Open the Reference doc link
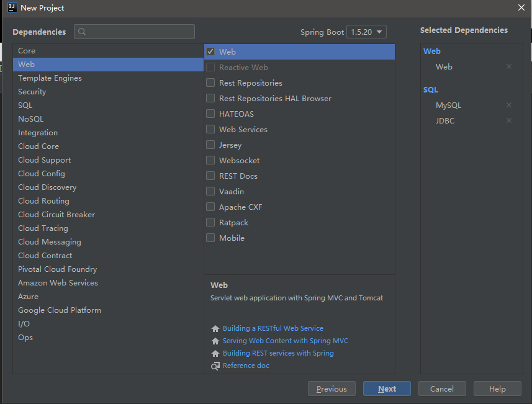This screenshot has width=532, height=404. (x=246, y=366)
